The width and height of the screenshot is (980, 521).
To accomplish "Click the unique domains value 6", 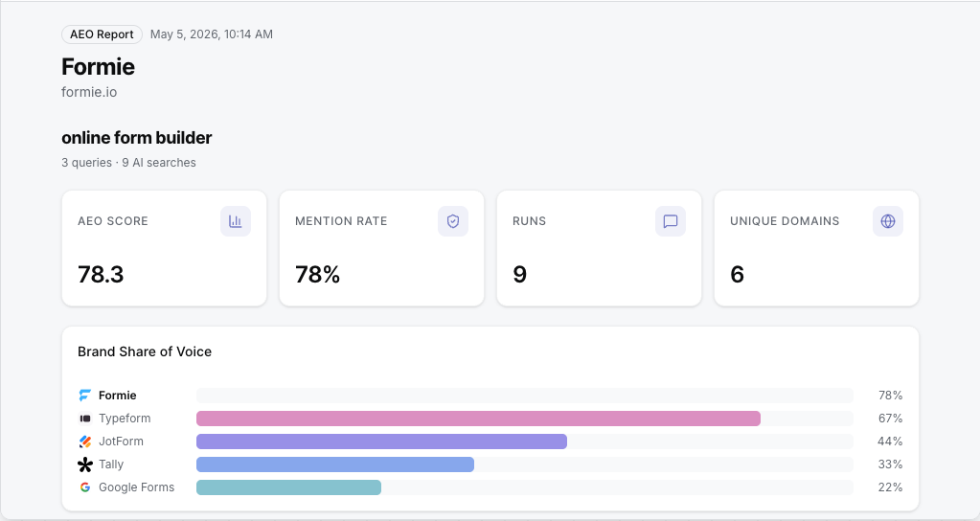I will 738,274.
